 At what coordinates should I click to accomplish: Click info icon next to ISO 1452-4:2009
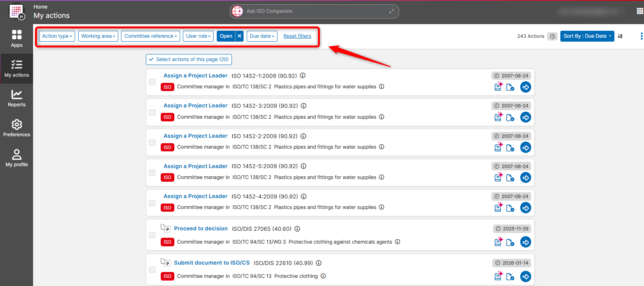pyautogui.click(x=304, y=196)
